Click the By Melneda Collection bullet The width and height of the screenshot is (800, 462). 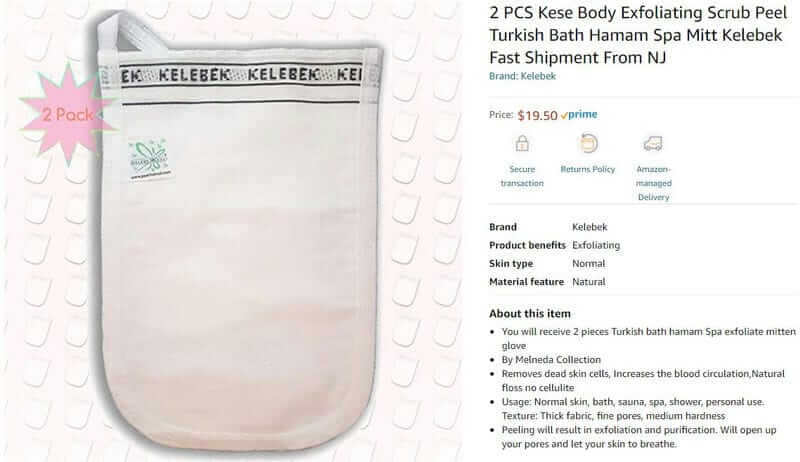[x=551, y=360]
